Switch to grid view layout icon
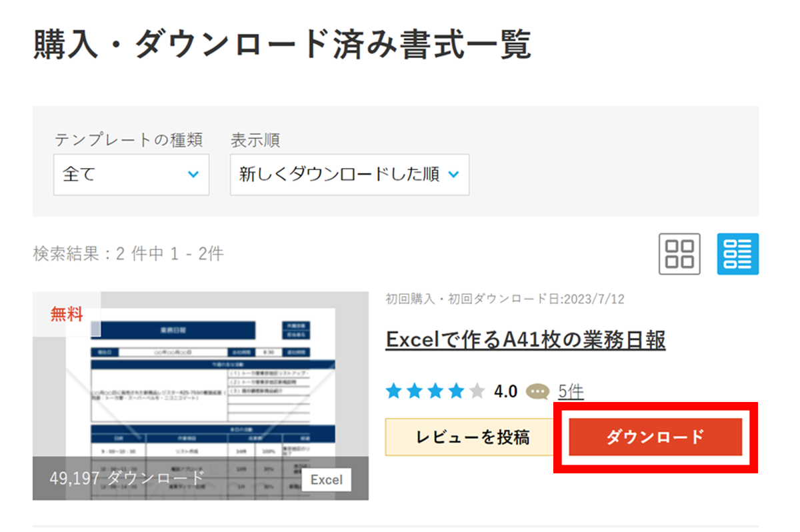 coord(679,254)
